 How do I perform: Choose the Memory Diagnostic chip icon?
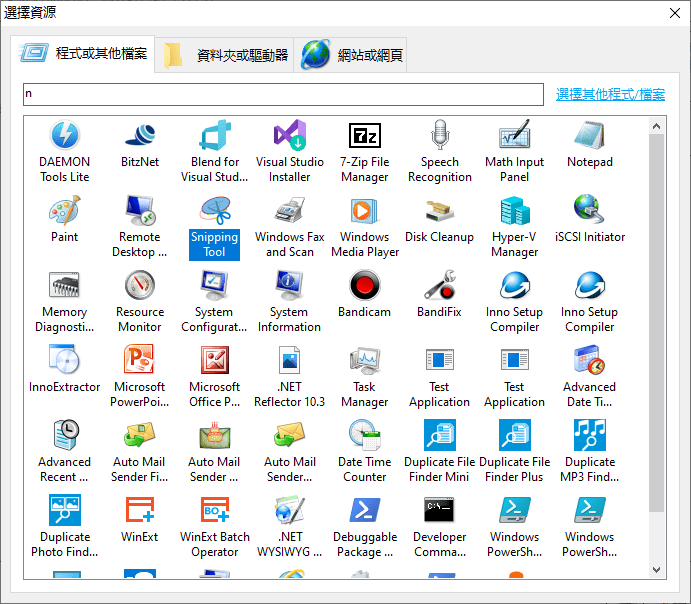pos(65,285)
